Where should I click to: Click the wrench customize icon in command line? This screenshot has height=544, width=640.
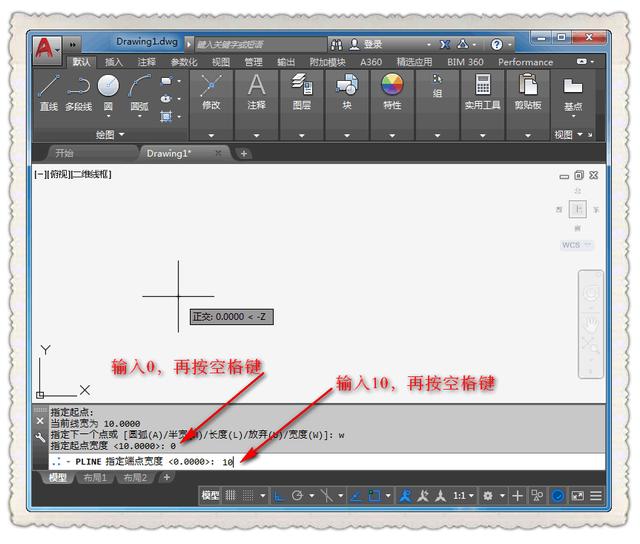tap(40, 438)
